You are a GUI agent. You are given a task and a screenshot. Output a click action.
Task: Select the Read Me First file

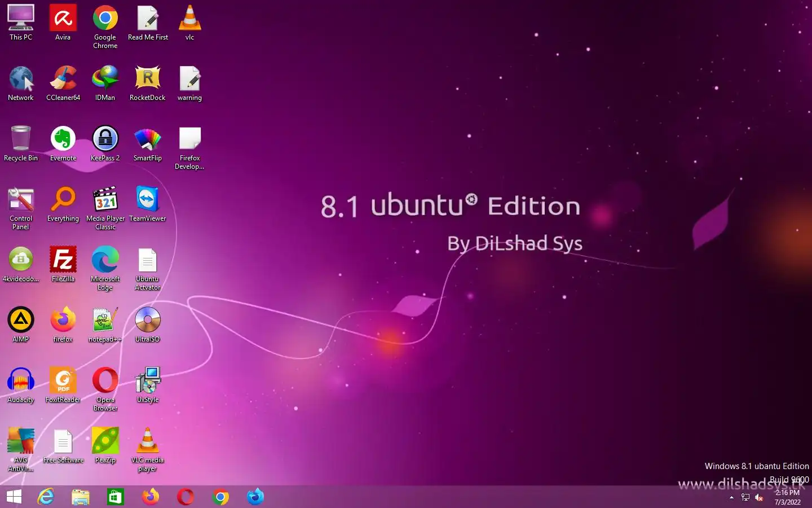pos(148,23)
